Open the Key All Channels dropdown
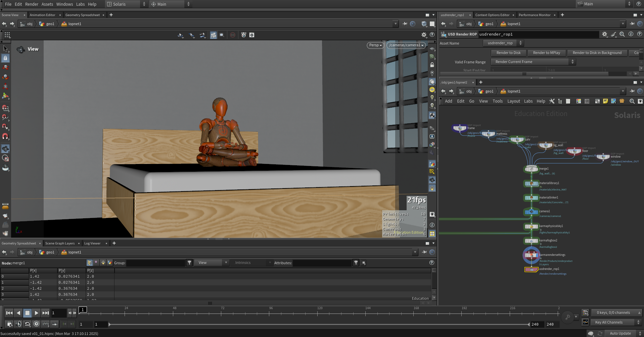Screen dimensions: 644x337 pos(616,322)
